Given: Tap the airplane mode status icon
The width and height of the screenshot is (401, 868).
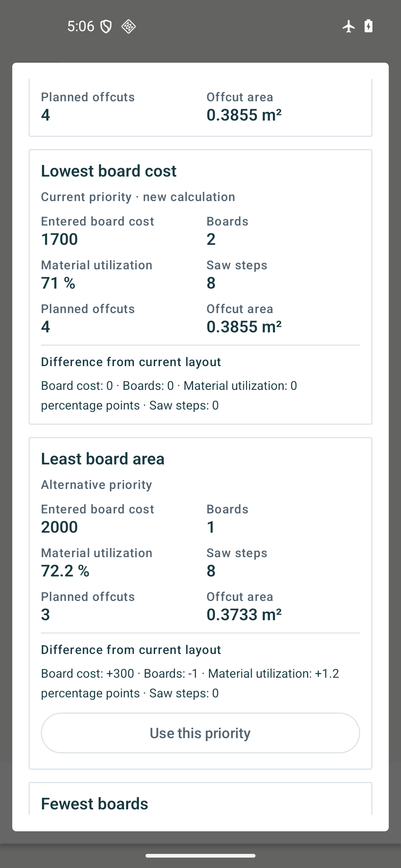Looking at the screenshot, I should coord(348,26).
